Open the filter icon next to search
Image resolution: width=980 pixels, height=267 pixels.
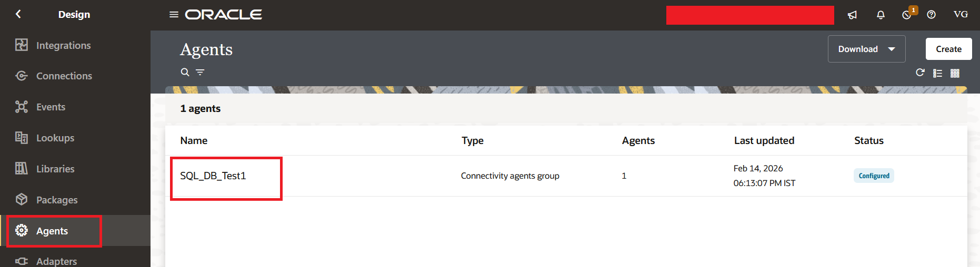[200, 72]
